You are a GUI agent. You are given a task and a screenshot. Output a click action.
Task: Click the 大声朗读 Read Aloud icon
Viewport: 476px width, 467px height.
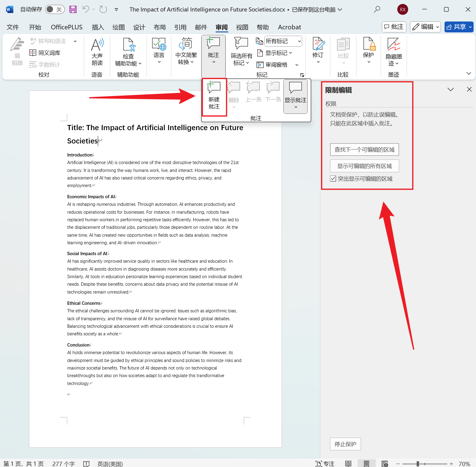[x=97, y=45]
